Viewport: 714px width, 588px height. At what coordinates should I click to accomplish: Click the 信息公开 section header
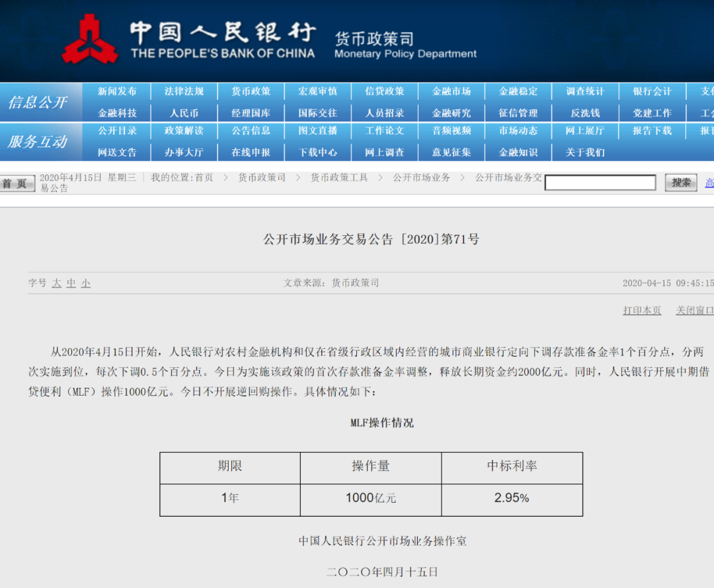point(38,102)
